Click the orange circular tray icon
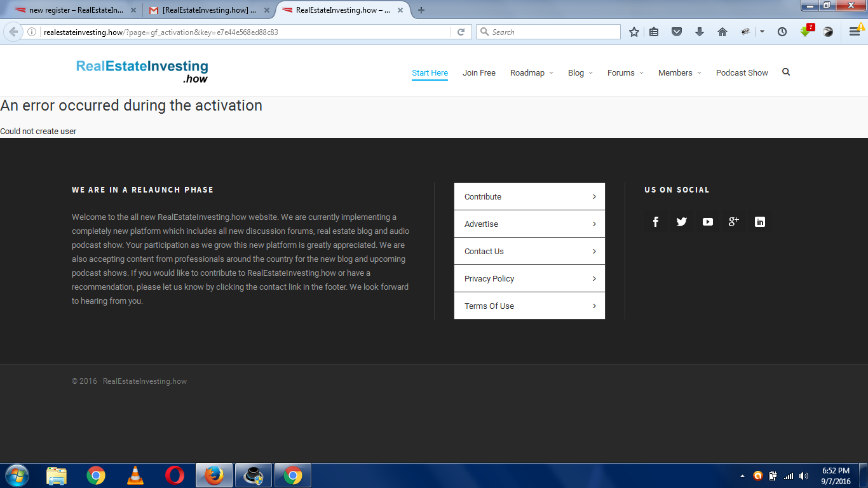The width and height of the screenshot is (868, 488). coord(757,476)
